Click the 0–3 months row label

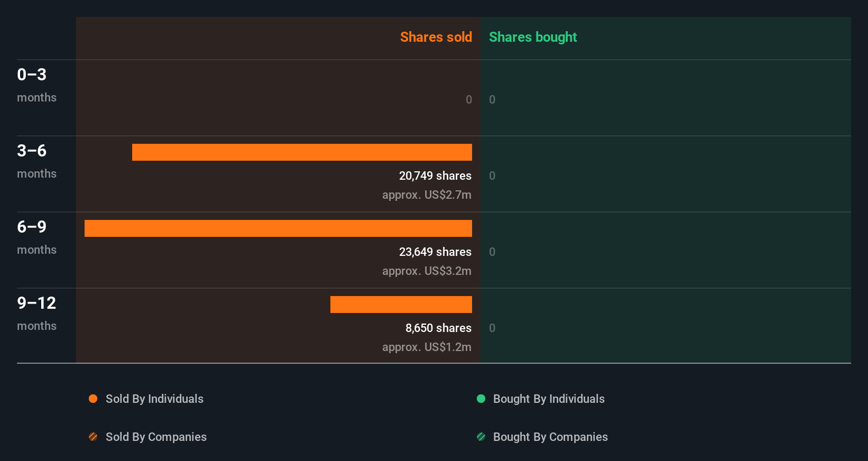pos(36,85)
